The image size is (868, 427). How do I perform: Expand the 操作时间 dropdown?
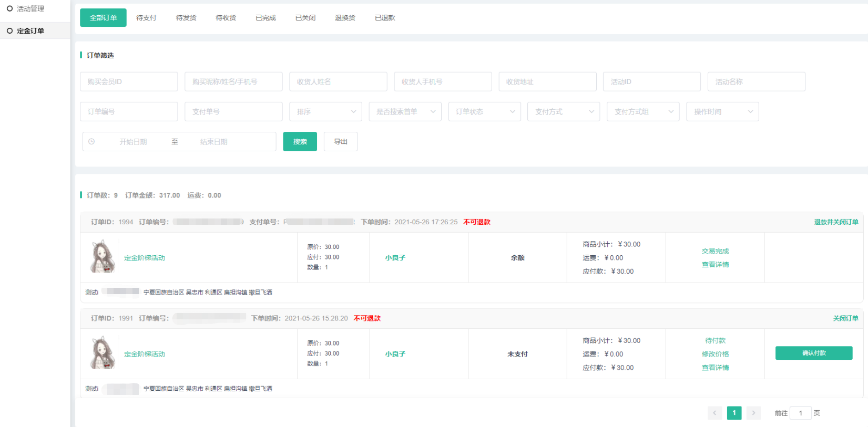click(x=722, y=112)
